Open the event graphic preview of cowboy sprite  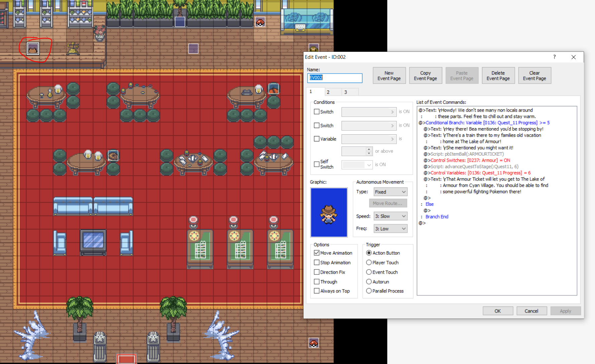click(329, 212)
